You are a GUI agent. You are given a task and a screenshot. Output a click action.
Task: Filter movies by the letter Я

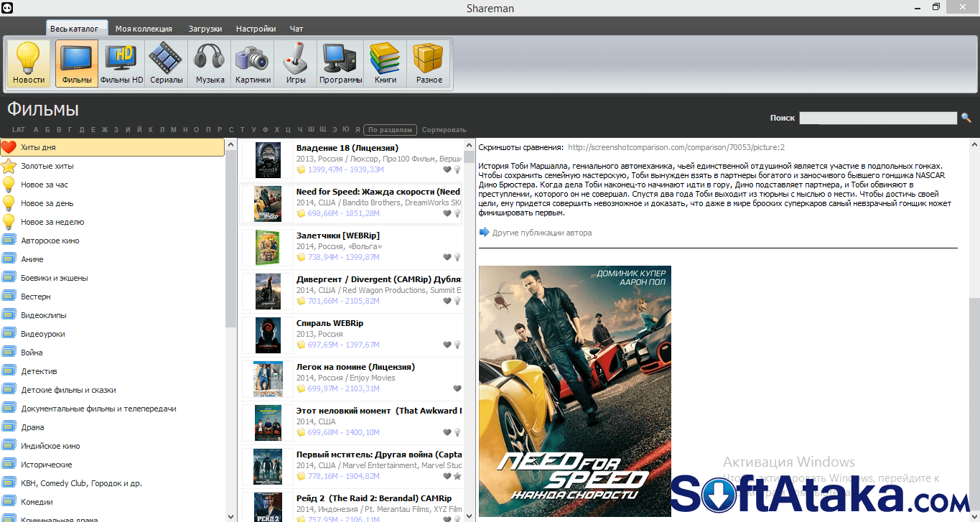[x=358, y=130]
